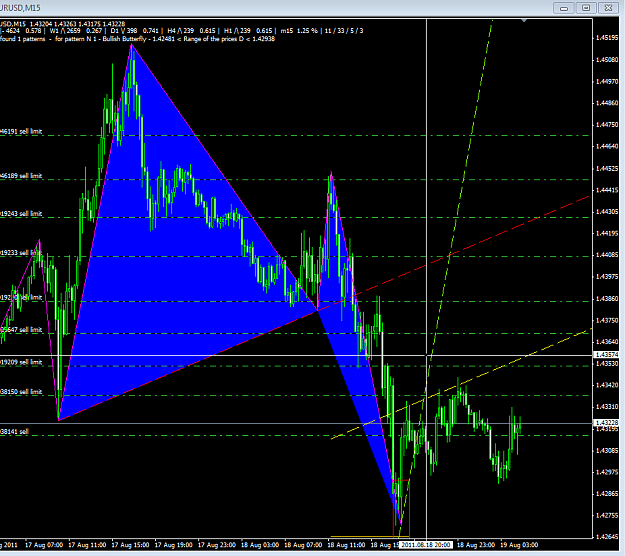
Task: Click the '18 Aug 03:00' time axis label
Action: (x=260, y=545)
